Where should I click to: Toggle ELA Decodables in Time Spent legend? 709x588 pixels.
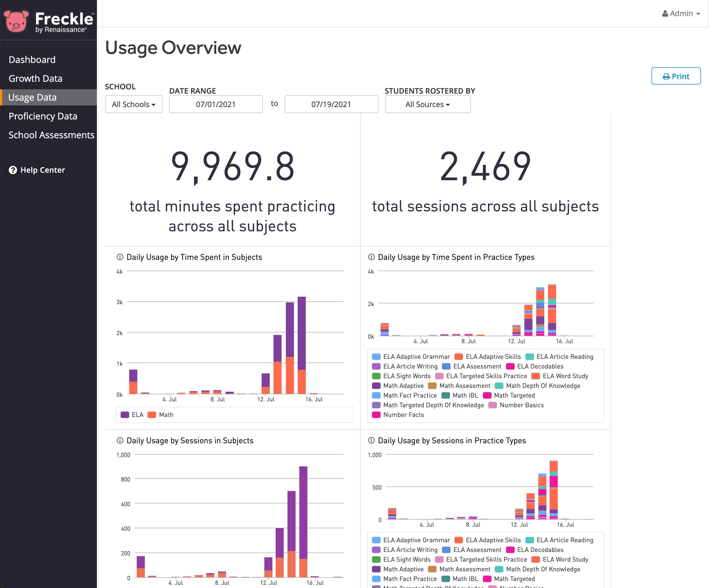(x=535, y=366)
